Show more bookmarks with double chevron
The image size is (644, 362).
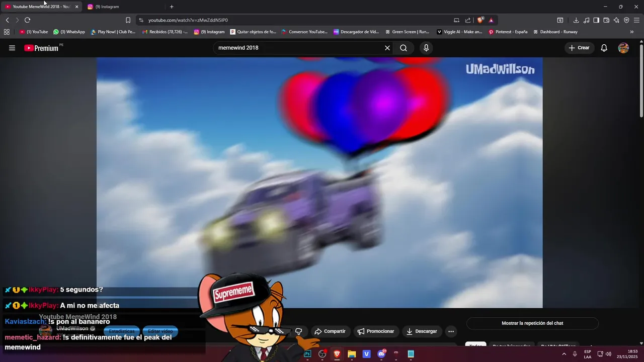coord(632,32)
